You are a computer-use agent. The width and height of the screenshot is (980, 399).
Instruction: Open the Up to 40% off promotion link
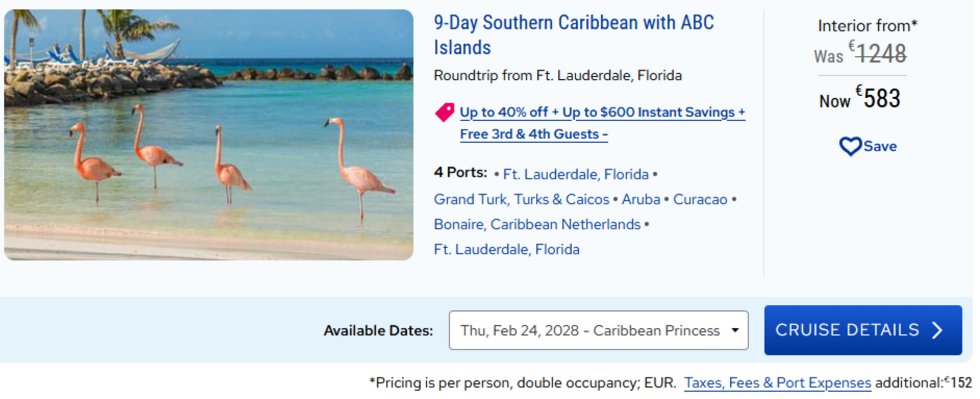602,112
